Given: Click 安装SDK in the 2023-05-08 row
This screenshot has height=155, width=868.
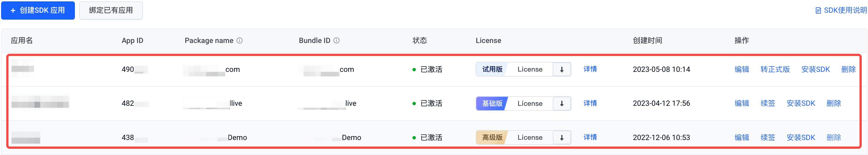Looking at the screenshot, I should pos(816,70).
